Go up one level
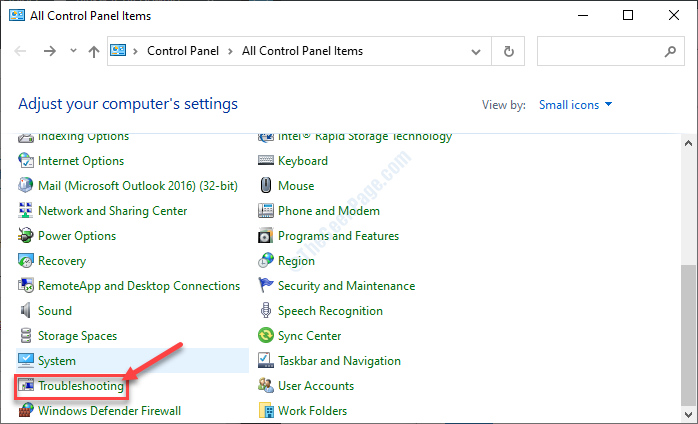Screen dimensions: 698x424 [93, 52]
